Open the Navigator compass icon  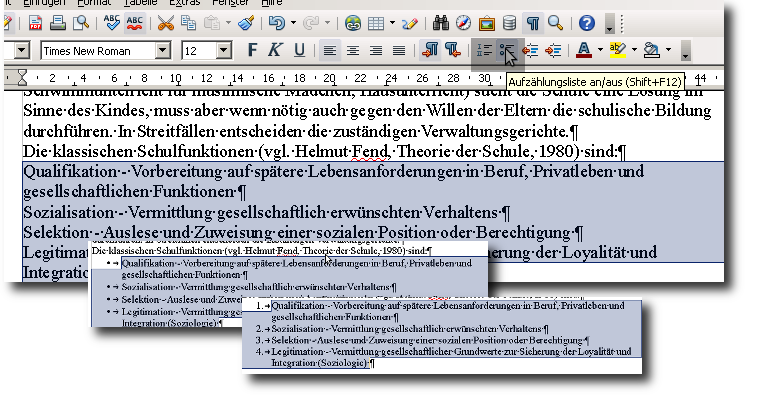[463, 23]
